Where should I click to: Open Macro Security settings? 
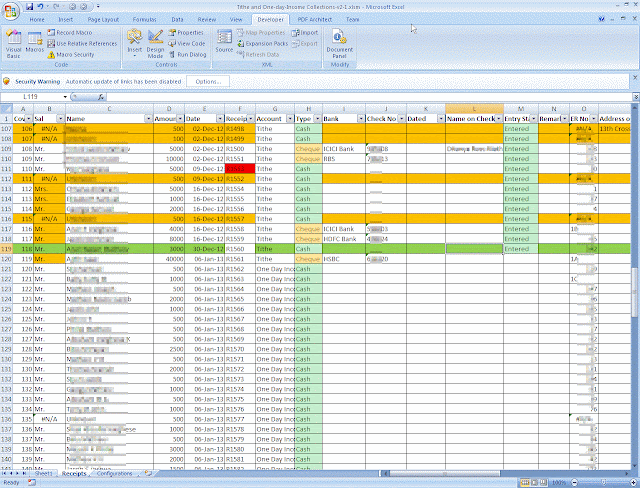(71, 54)
